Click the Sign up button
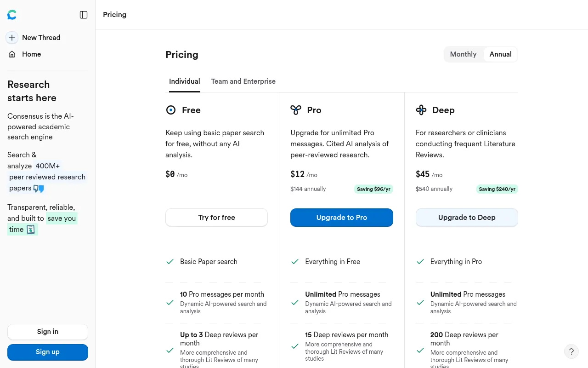Viewport: 588px width, 368px height. (x=48, y=352)
